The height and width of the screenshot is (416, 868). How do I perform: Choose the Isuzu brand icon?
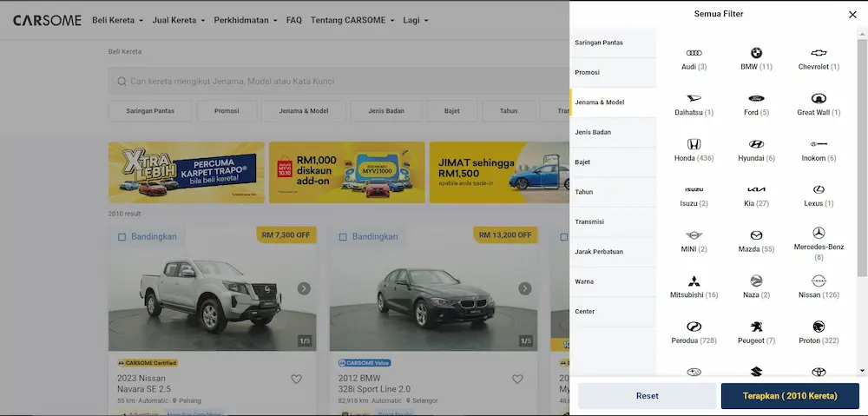tap(694, 189)
